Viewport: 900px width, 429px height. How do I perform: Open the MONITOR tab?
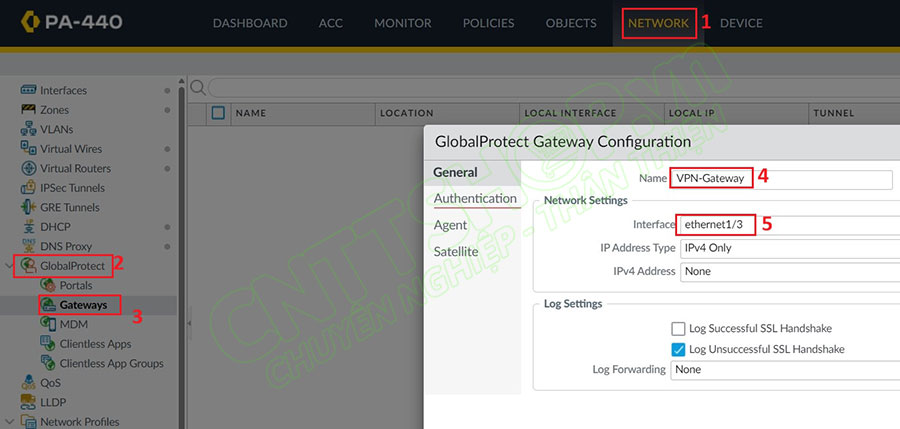pyautogui.click(x=403, y=23)
